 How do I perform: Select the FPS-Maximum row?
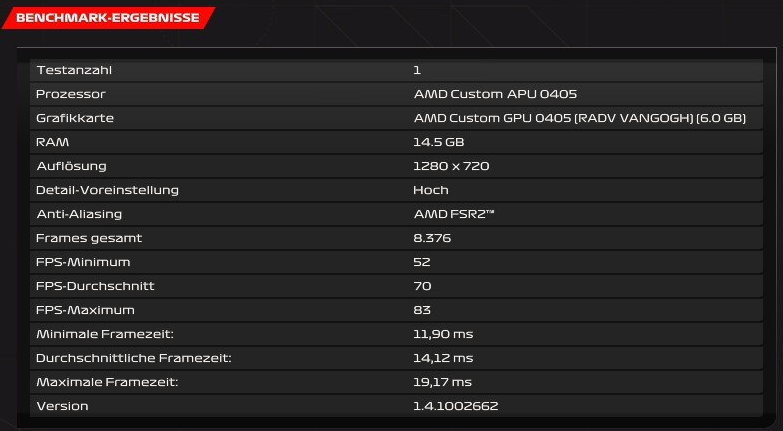point(396,310)
